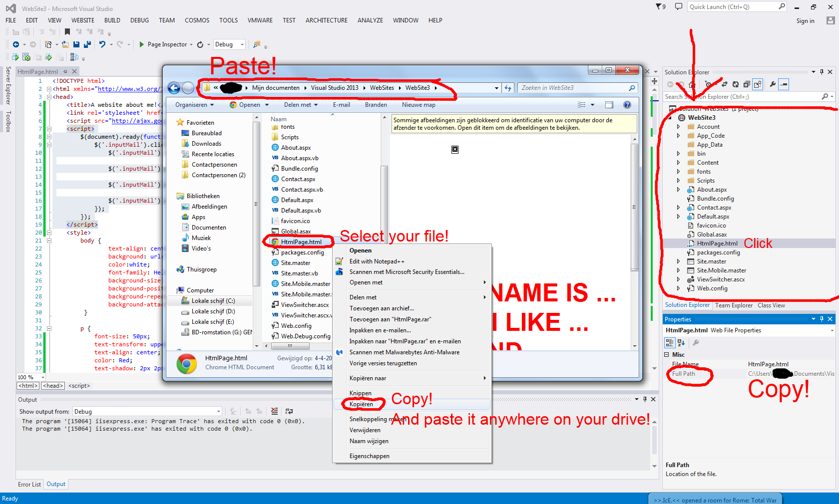
Task: Run Page Inspector from the toolbar
Action: [167, 44]
